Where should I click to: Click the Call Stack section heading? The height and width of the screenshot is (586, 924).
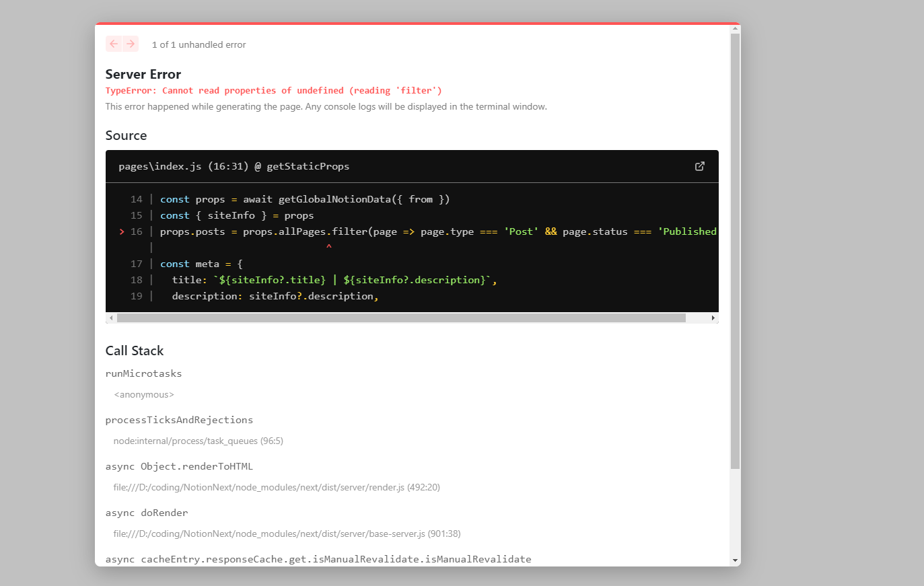click(x=135, y=351)
